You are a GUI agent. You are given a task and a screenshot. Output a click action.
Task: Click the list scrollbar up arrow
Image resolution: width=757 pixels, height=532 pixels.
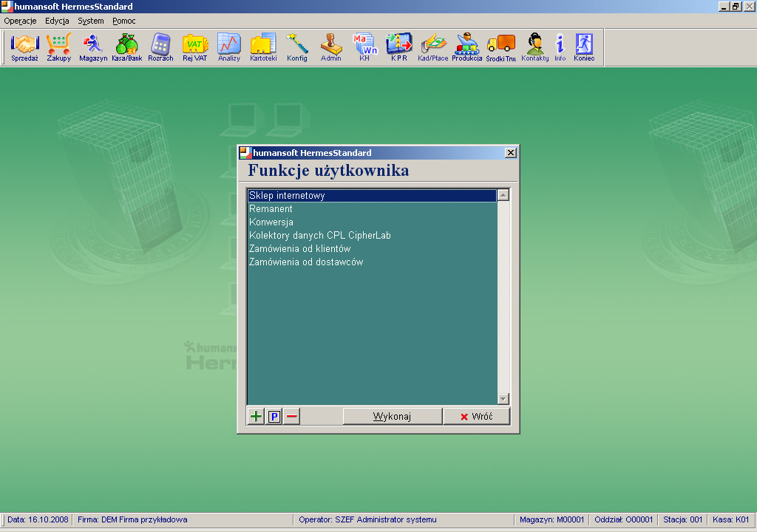coord(503,195)
